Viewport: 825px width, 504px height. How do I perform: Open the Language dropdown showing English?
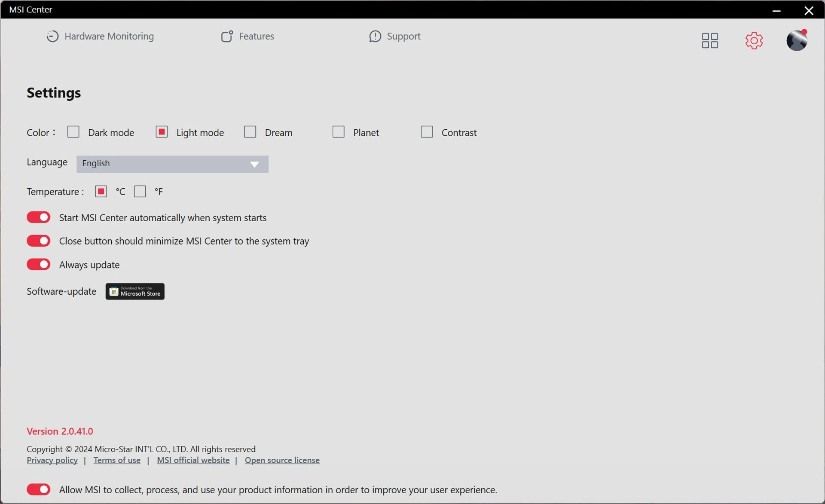coord(172,164)
